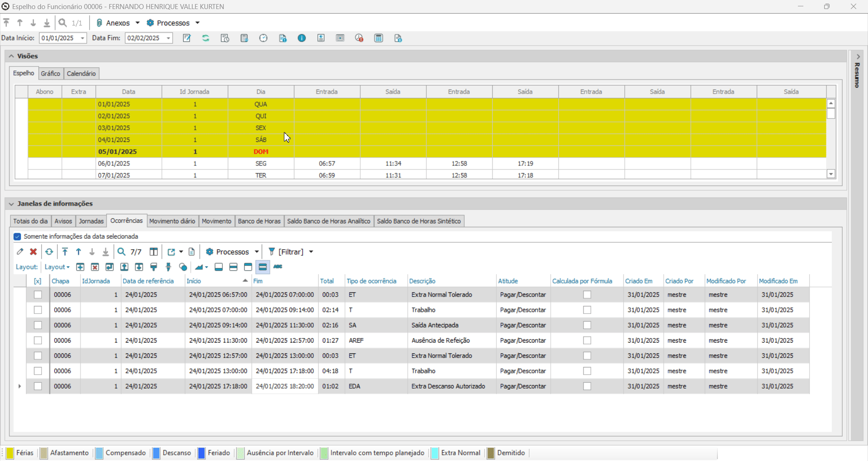Click the ABC text icon in layout toolbar
This screenshot has height=461, width=868.
click(x=278, y=267)
